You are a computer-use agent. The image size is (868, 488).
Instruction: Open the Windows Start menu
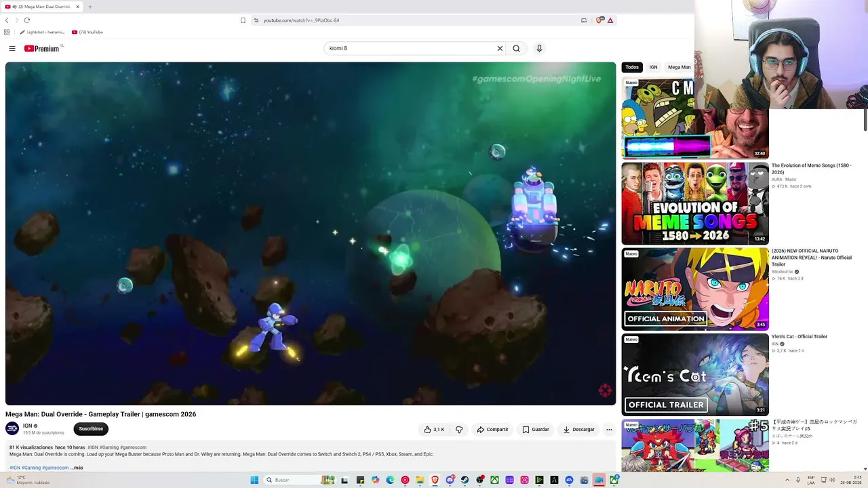pos(254,480)
